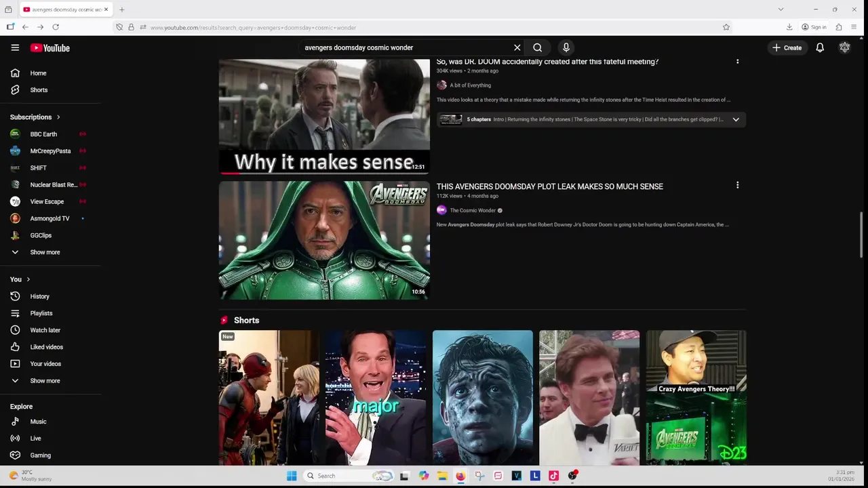Image resolution: width=868 pixels, height=488 pixels.
Task: Open the Short captioned 'major'
Action: click(x=376, y=398)
